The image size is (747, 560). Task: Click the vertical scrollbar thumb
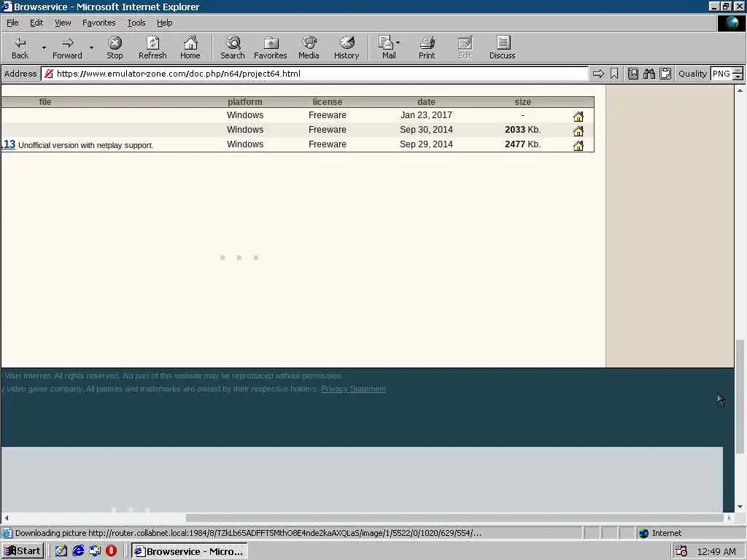[740, 397]
